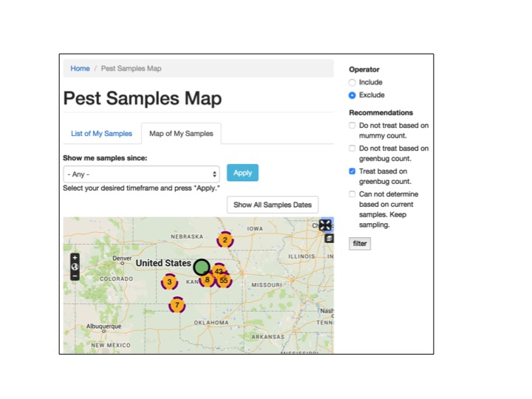This screenshot has width=532, height=399.
Task: Click the 'United States' map label
Action: 163,263
